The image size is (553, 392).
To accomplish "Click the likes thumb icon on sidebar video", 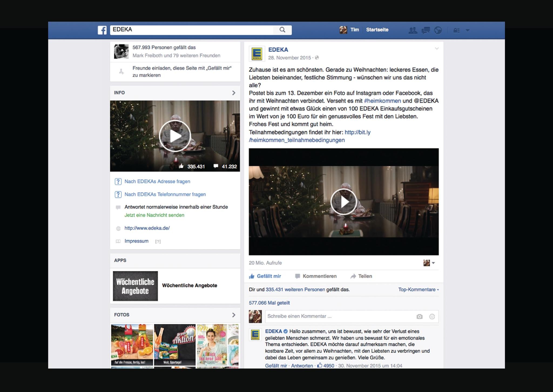I will point(181,166).
